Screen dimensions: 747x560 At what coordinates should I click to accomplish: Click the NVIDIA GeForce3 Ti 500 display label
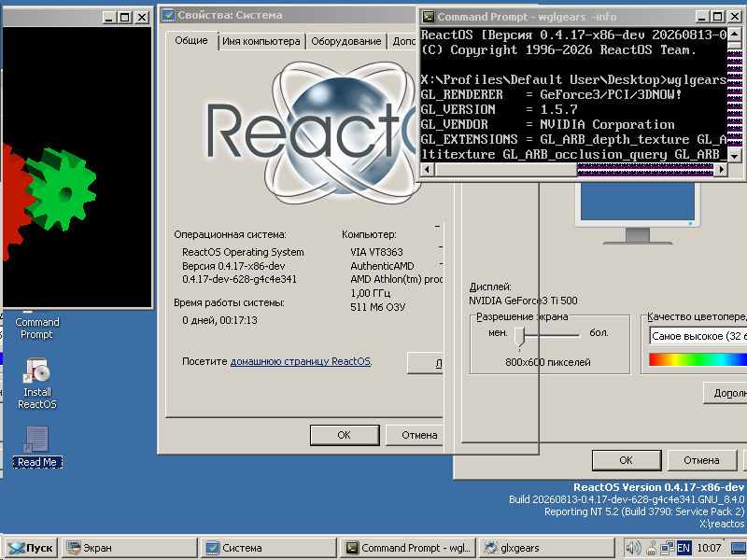pos(523,301)
